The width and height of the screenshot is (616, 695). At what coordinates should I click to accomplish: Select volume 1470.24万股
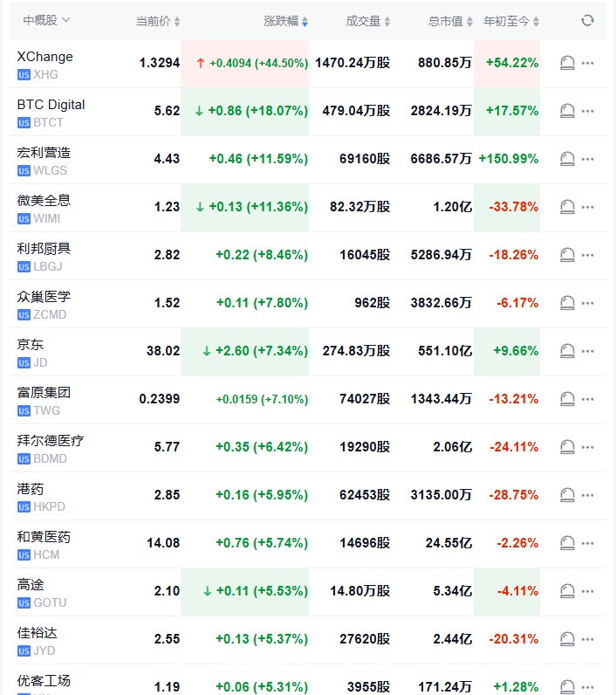(352, 63)
